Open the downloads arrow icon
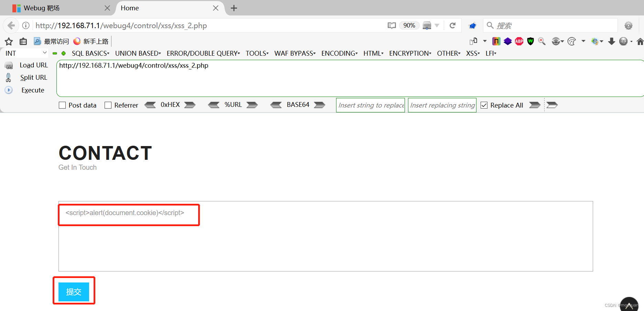This screenshot has height=311, width=644. click(612, 41)
